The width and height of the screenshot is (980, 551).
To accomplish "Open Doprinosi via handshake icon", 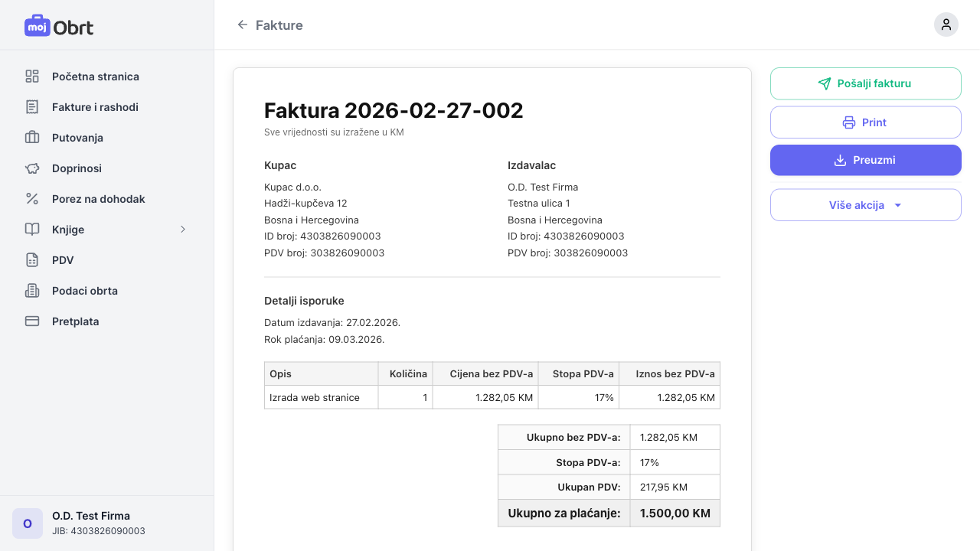I will click(x=31, y=168).
